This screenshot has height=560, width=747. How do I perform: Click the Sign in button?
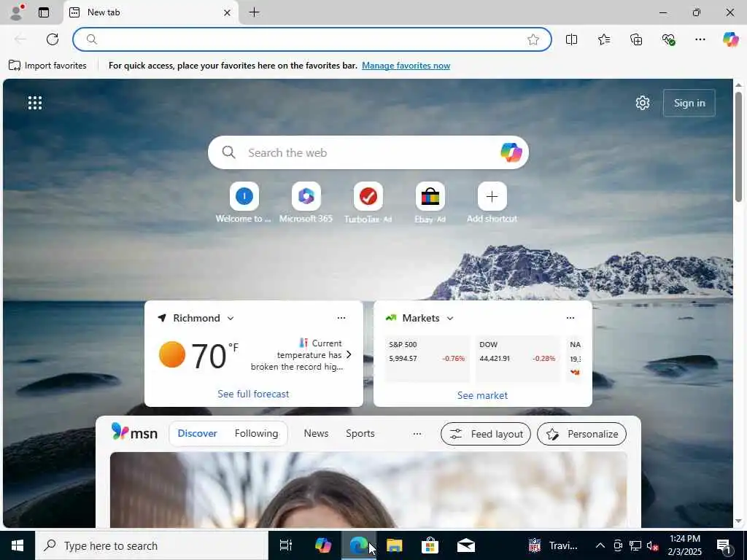pos(689,103)
